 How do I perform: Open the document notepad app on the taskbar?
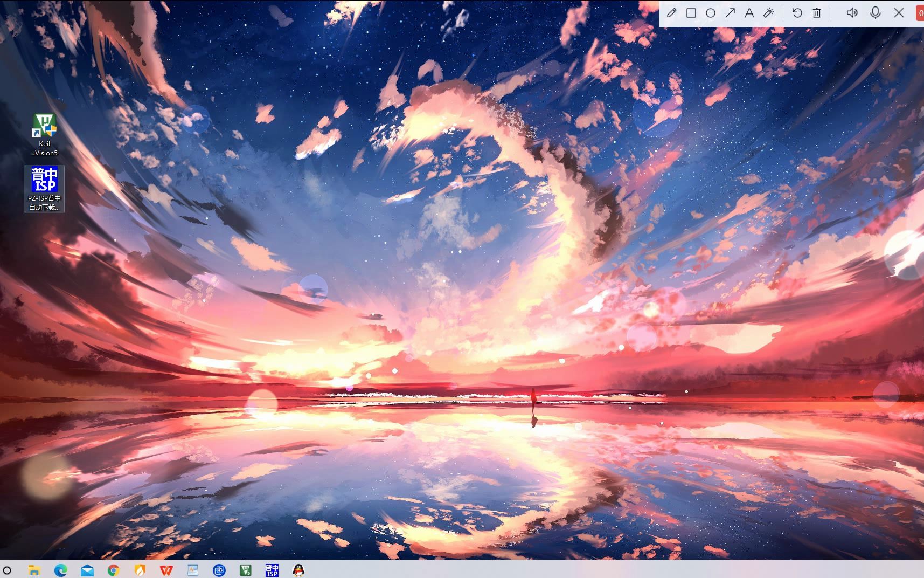(192, 570)
